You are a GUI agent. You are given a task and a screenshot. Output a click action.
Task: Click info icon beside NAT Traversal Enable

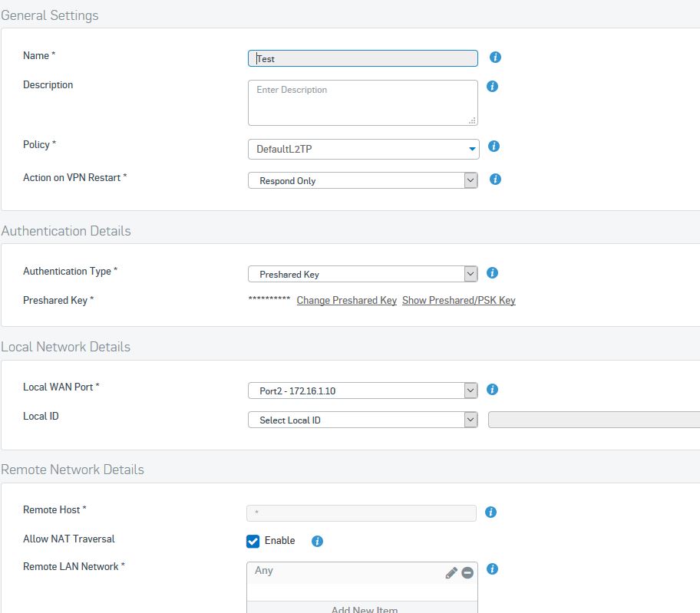(317, 541)
